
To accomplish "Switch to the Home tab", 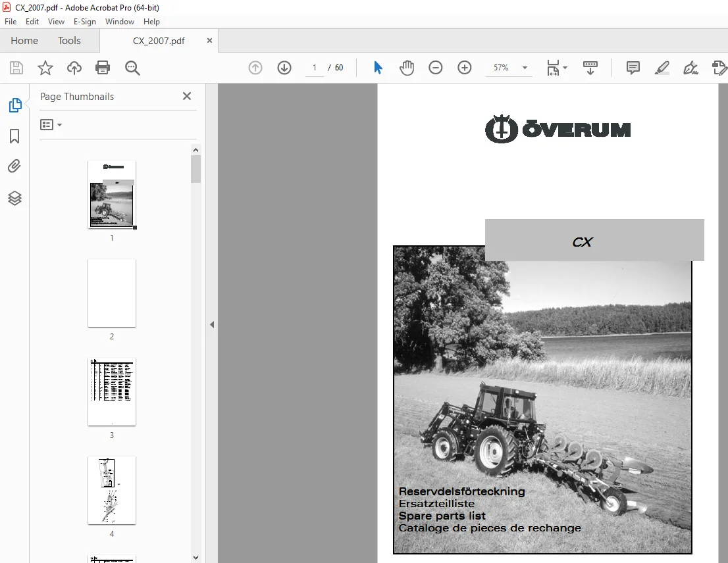I will [24, 41].
